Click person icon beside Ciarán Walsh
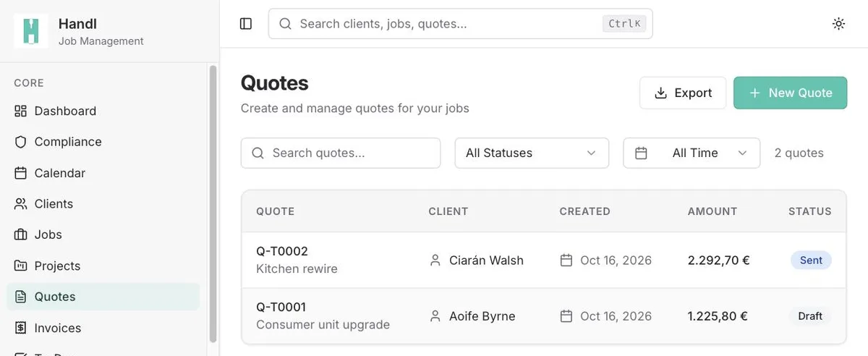This screenshot has height=356, width=868. pos(435,260)
